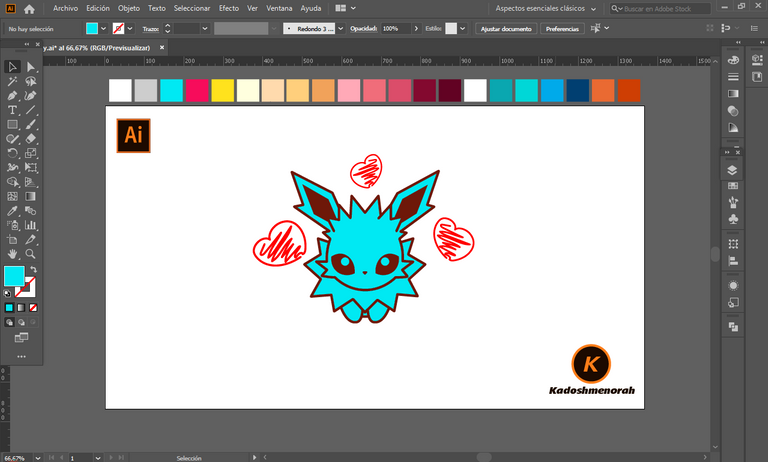Select the Scale tool
768x462 pixels.
30,153
